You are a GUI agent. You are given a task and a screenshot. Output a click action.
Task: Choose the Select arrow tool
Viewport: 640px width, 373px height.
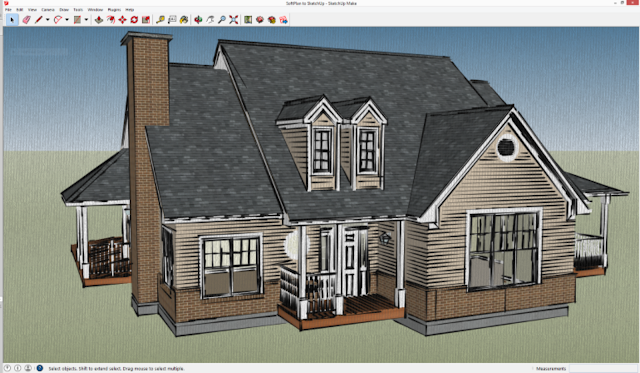coord(12,20)
